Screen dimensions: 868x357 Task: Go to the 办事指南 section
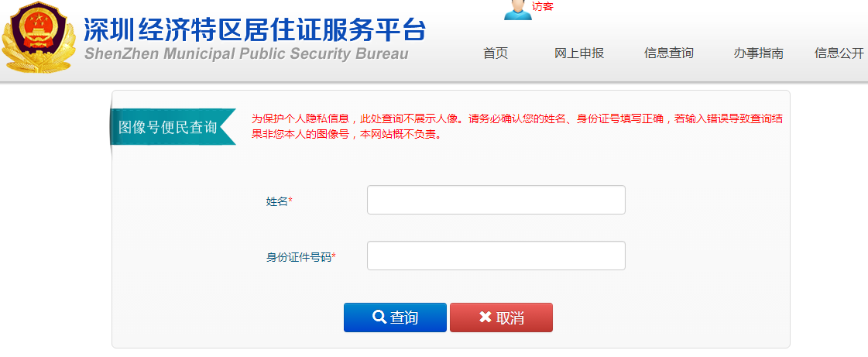(758, 53)
